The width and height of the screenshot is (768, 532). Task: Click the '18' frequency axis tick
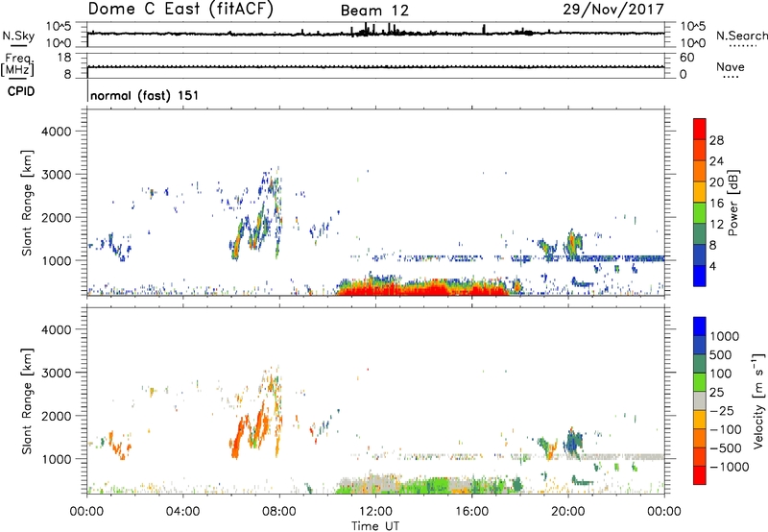[x=64, y=58]
